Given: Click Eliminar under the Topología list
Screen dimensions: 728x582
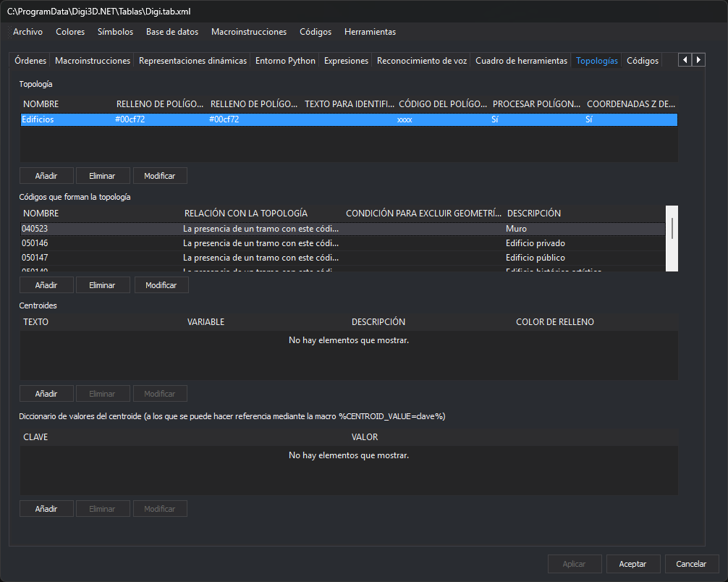Looking at the screenshot, I should click(x=102, y=176).
